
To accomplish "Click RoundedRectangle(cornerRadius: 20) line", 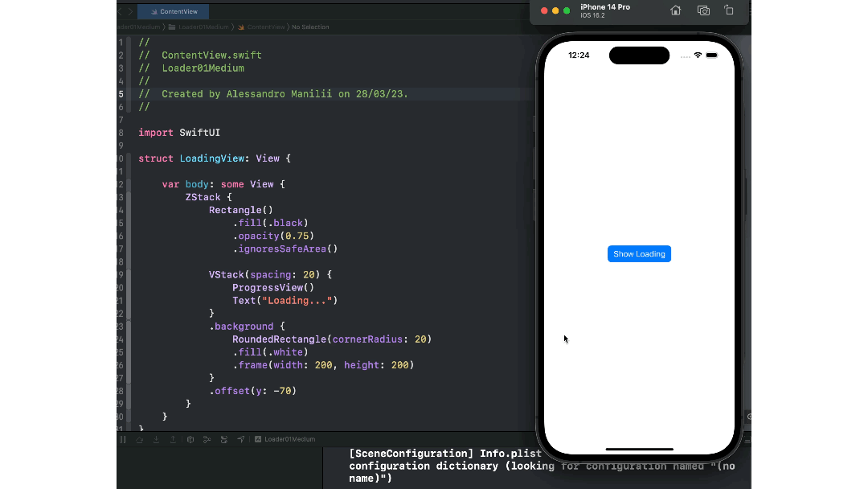I will click(332, 339).
